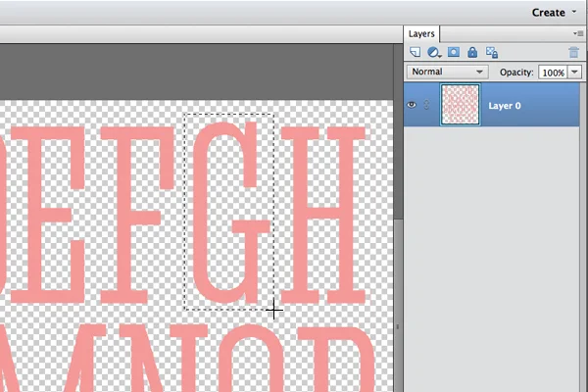Image resolution: width=588 pixels, height=392 pixels.
Task: Lock all pixels with the padlock icon
Action: coord(472,52)
